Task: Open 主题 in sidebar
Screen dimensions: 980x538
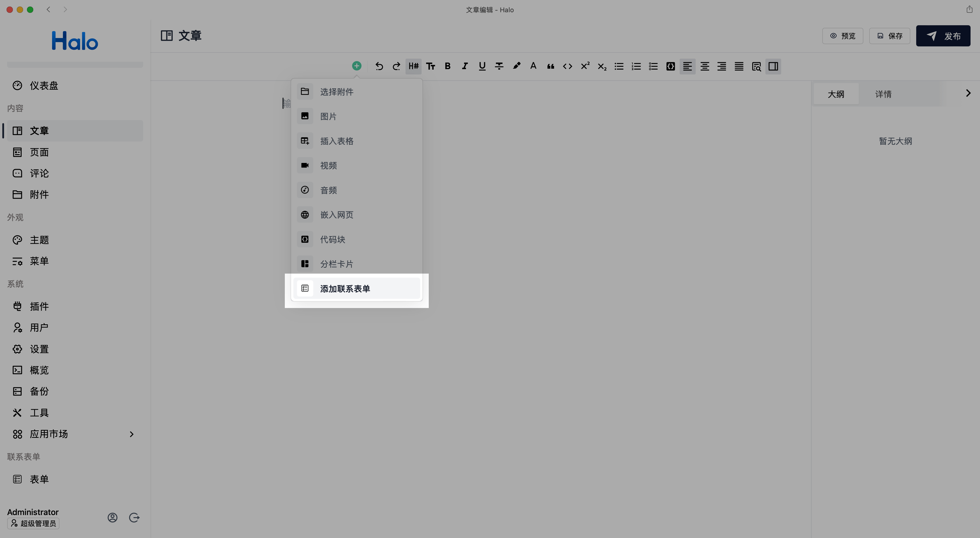Action: pos(75,240)
